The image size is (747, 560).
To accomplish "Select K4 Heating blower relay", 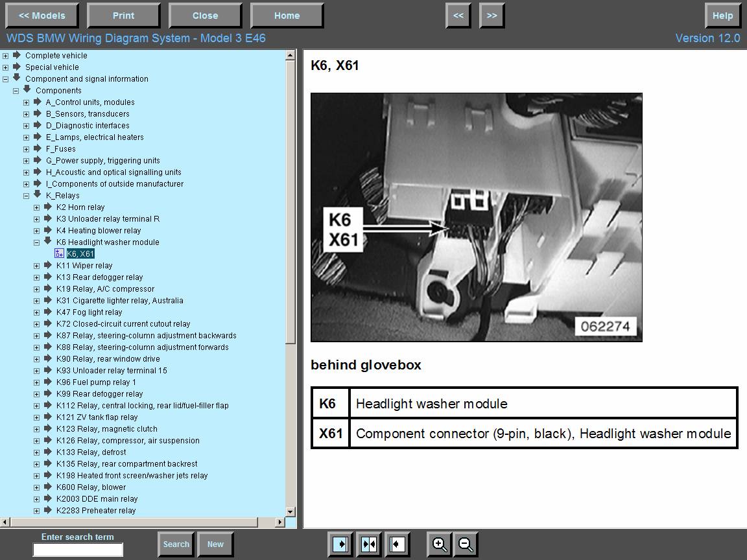I will tap(99, 231).
